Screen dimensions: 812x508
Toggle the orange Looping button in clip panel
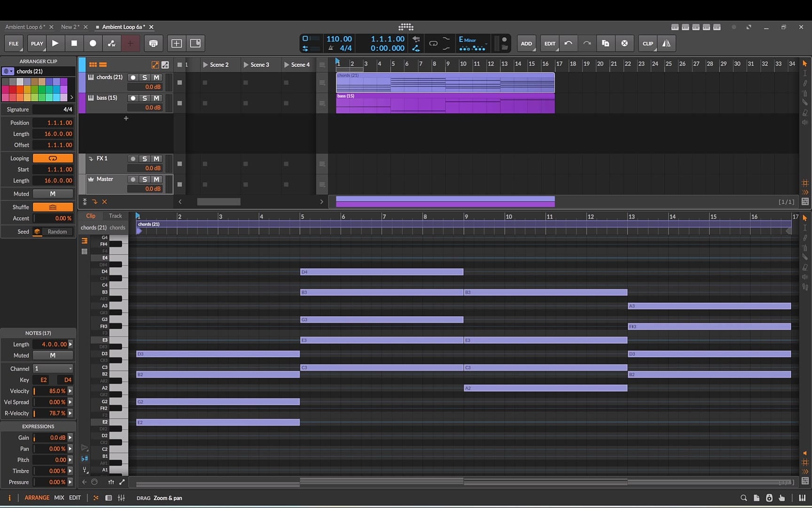coord(53,159)
